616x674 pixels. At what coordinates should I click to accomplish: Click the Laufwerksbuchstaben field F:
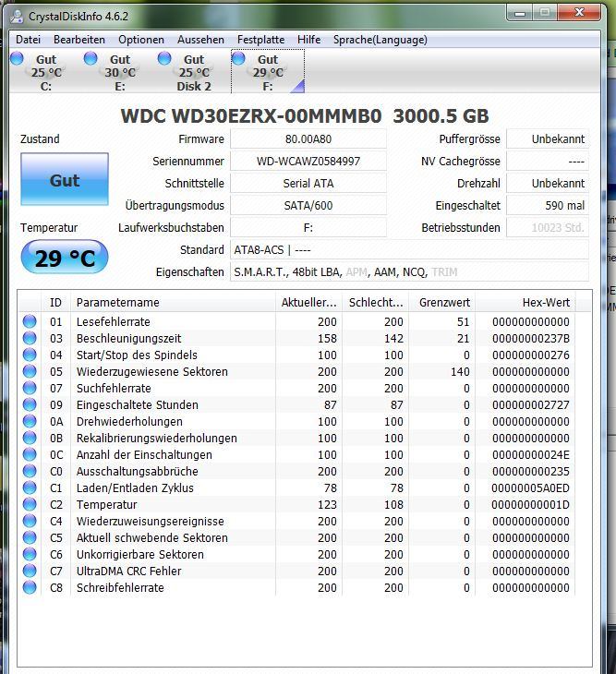[308, 228]
